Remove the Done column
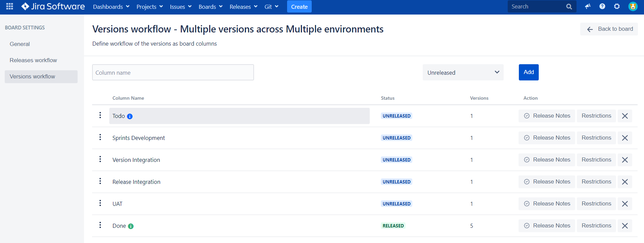The width and height of the screenshot is (644, 243). coord(625,226)
